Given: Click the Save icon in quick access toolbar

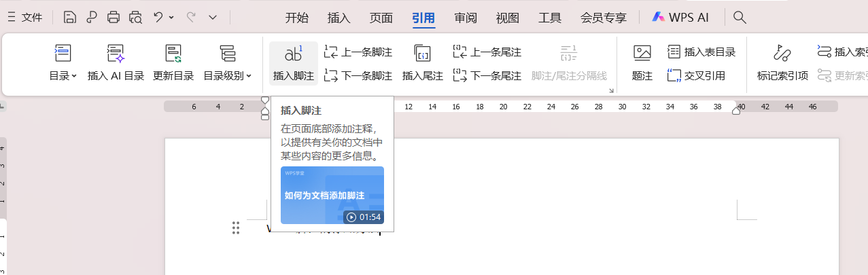Looking at the screenshot, I should 69,18.
